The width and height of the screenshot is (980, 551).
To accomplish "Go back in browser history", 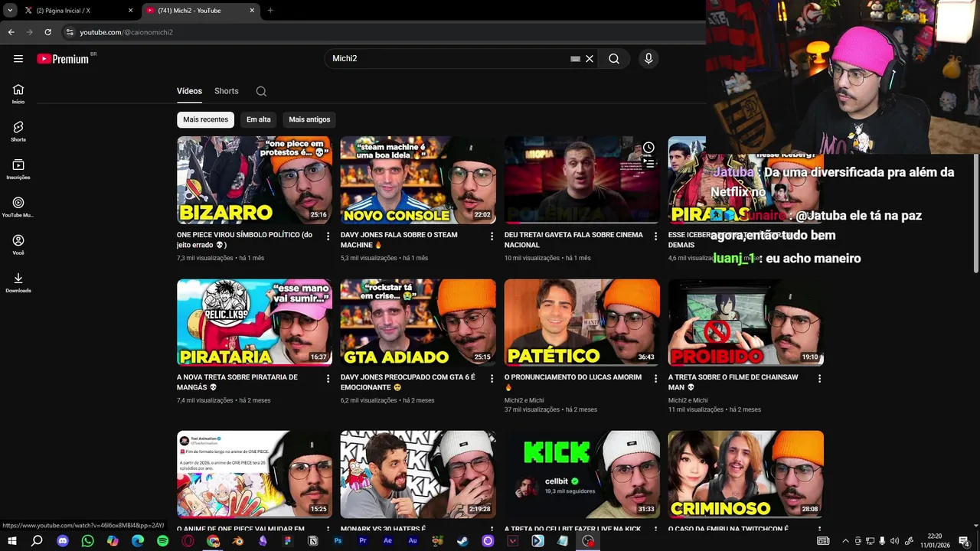I will [x=11, y=32].
